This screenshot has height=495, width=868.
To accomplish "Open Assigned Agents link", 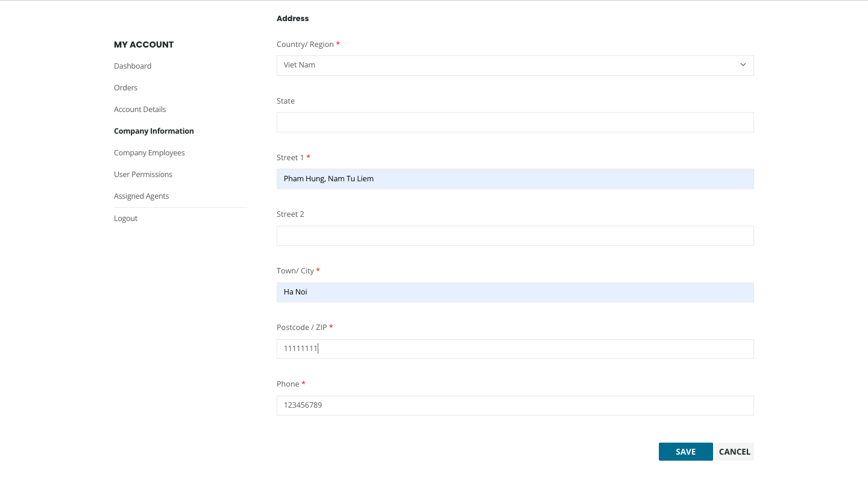I will click(x=141, y=196).
